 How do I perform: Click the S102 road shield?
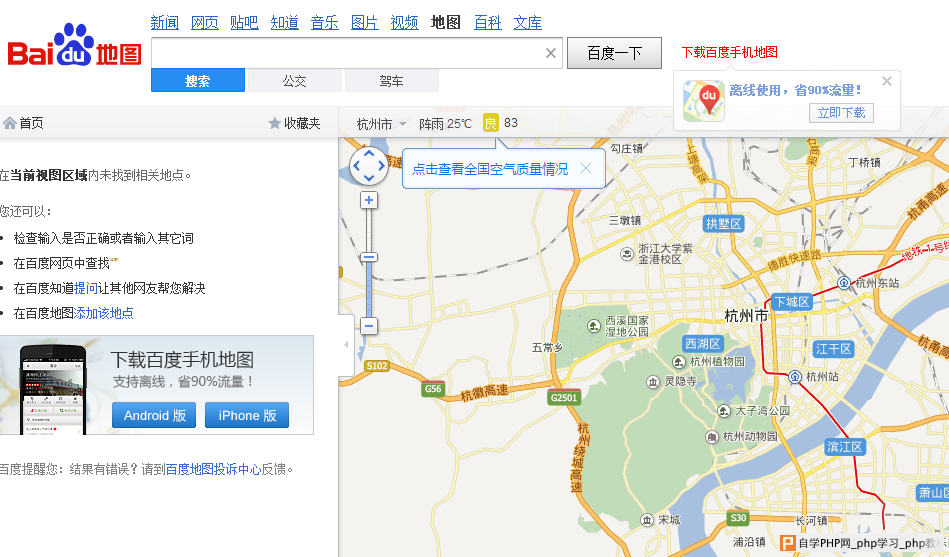[x=376, y=366]
